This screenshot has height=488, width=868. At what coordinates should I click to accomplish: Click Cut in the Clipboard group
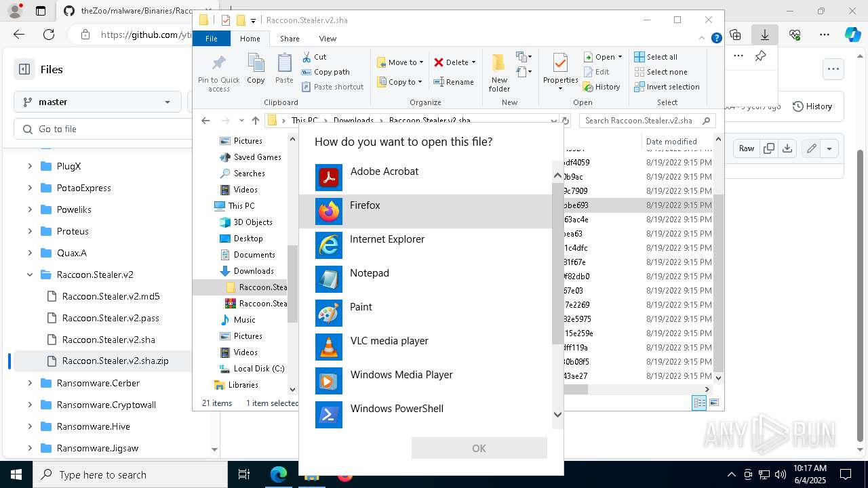[x=314, y=57]
